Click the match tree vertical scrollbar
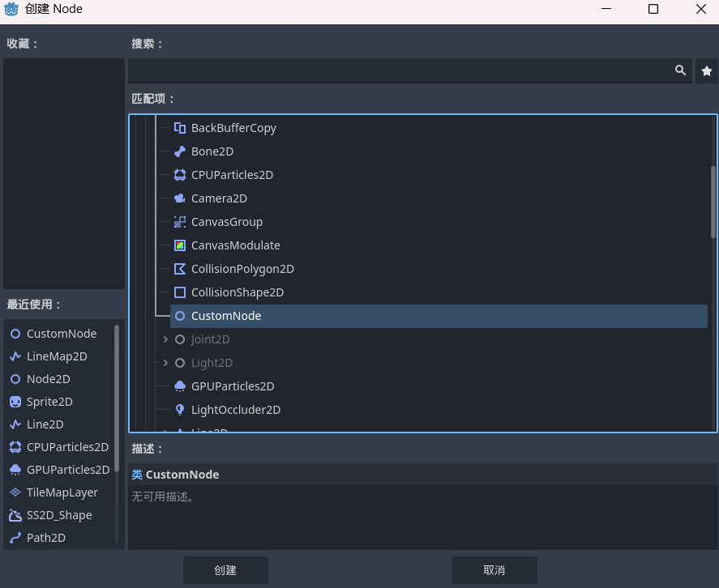719x588 pixels. point(713,202)
